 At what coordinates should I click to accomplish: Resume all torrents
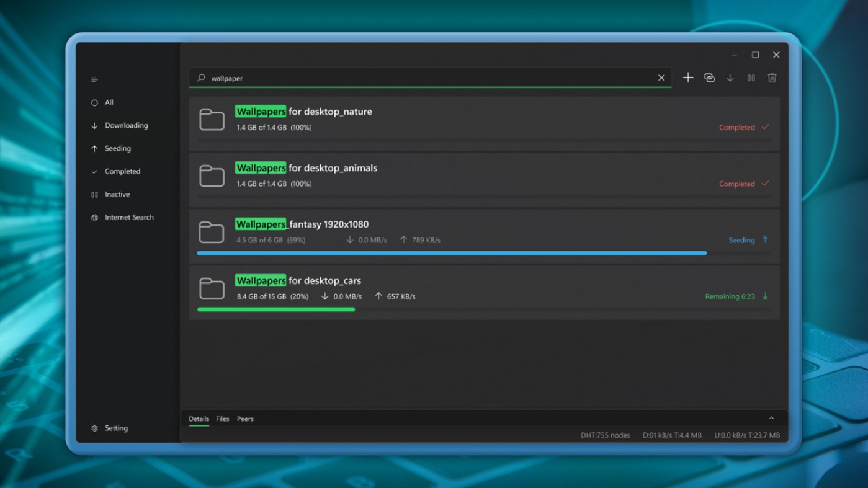click(730, 78)
